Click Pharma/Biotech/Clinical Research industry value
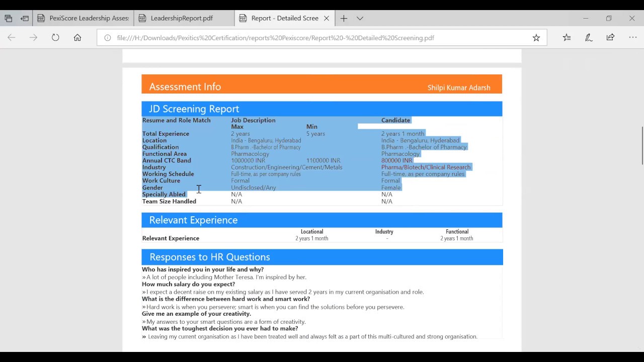 point(426,167)
